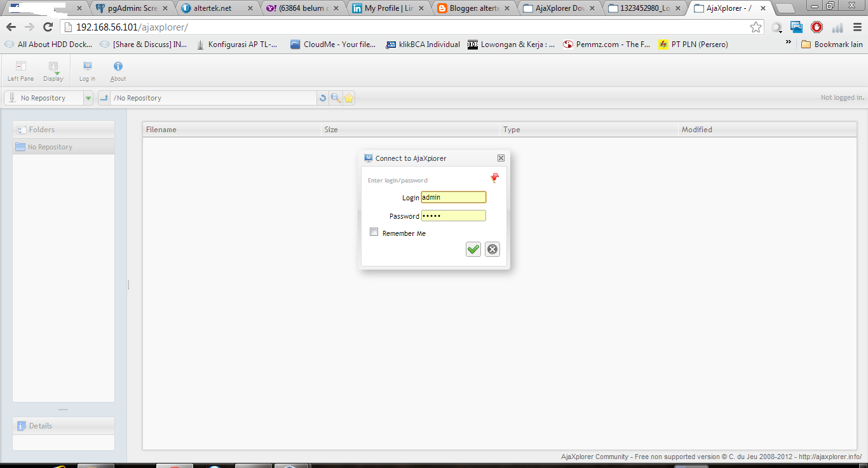Image resolution: width=868 pixels, height=468 pixels.
Task: Sort by Type column header
Action: 590,129
